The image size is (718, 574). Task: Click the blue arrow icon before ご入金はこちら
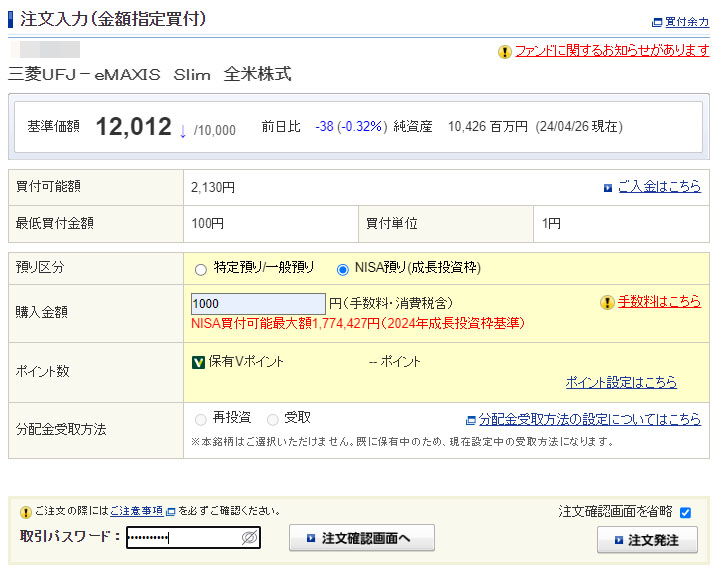point(608,187)
